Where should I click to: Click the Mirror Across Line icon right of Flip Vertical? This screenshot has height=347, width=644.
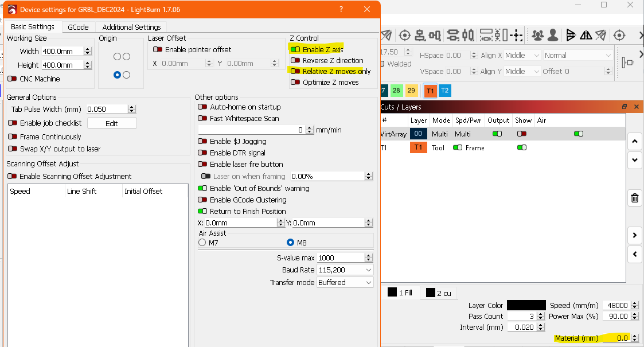(x=601, y=36)
